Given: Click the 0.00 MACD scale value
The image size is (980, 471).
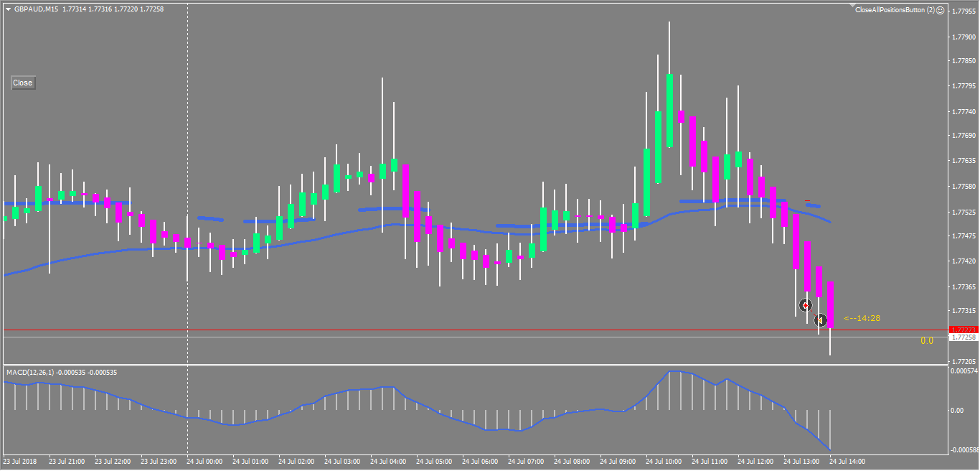Looking at the screenshot, I should tap(957, 411).
